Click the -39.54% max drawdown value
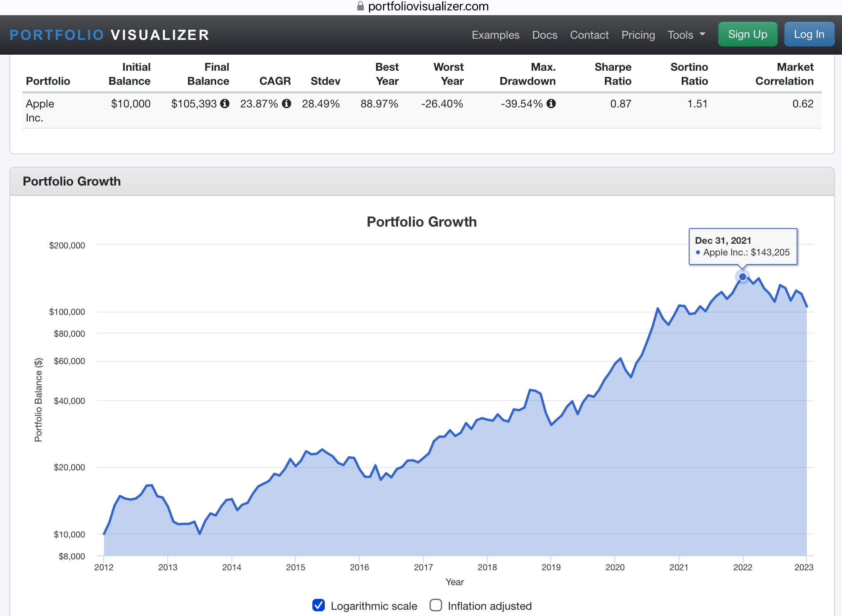The width and height of the screenshot is (842, 616). pos(522,104)
